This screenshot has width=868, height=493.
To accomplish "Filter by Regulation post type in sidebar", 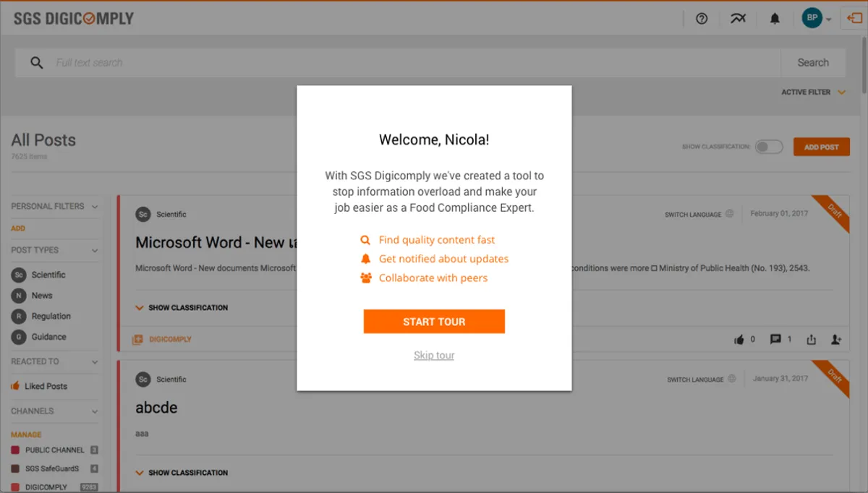I will click(19, 316).
